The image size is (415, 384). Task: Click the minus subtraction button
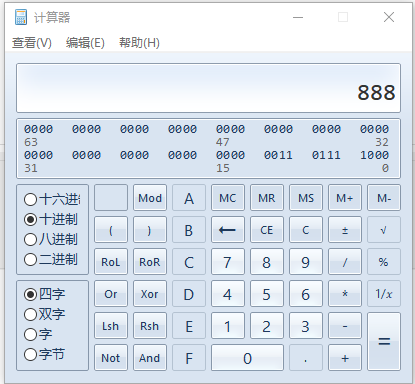(345, 326)
